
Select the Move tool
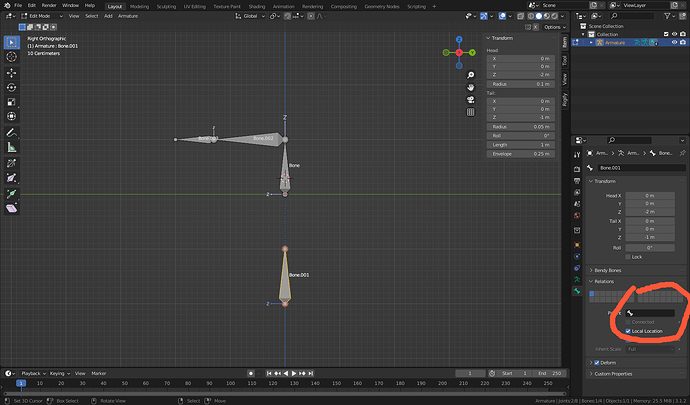(11, 73)
